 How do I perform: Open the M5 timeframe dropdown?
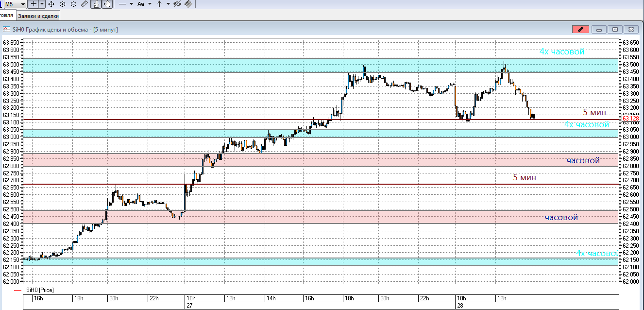[15, 4]
